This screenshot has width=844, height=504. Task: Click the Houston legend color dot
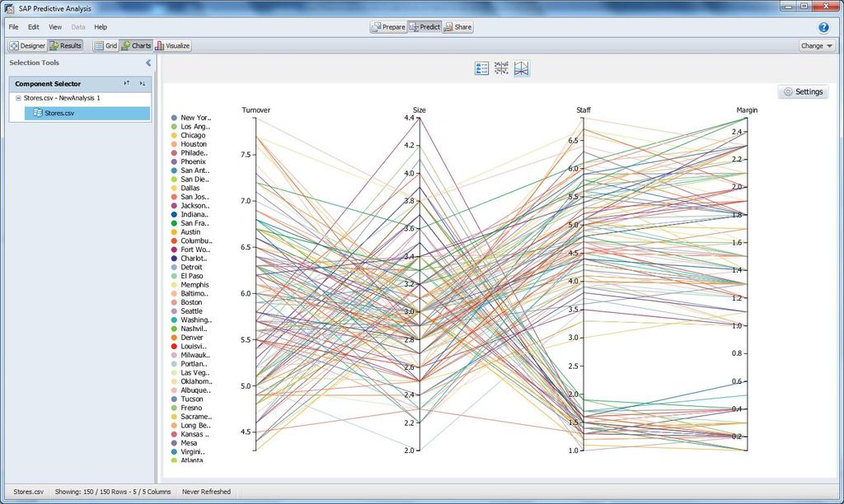pos(174,144)
